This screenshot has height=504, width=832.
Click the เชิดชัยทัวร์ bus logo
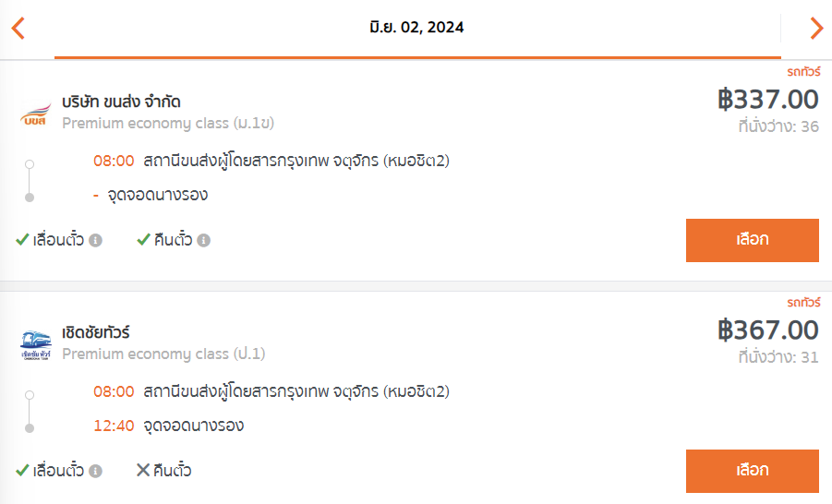pyautogui.click(x=36, y=345)
